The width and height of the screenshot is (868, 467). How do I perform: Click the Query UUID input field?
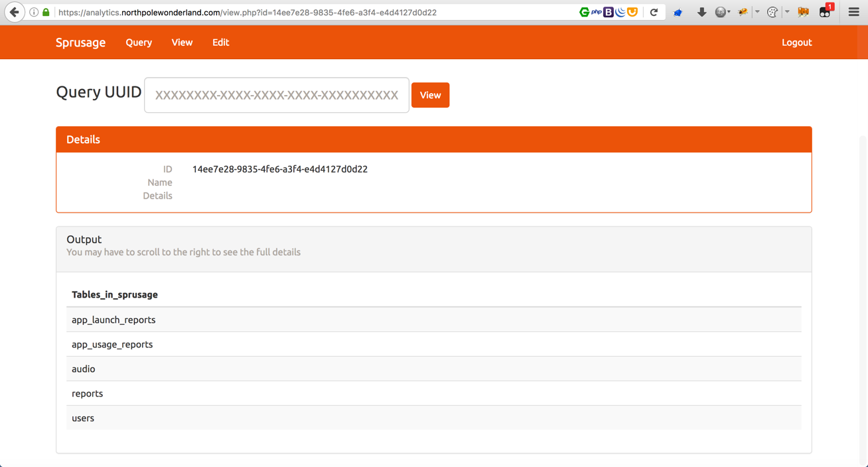tap(276, 95)
